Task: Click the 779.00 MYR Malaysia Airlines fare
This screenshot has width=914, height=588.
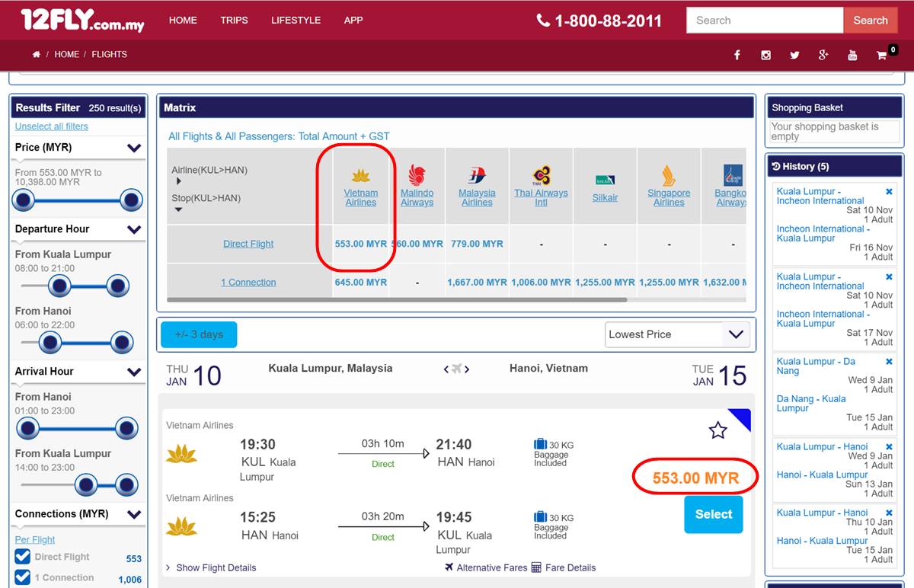Action: pyautogui.click(x=477, y=244)
